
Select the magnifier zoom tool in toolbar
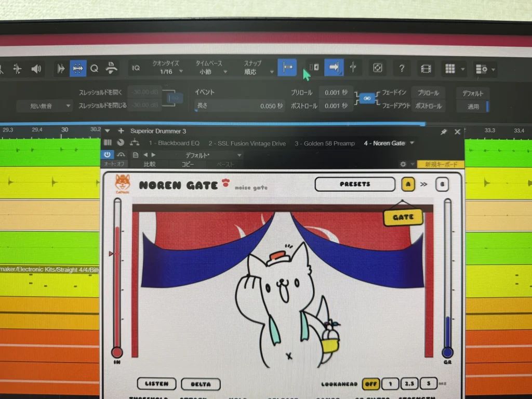[x=95, y=69]
